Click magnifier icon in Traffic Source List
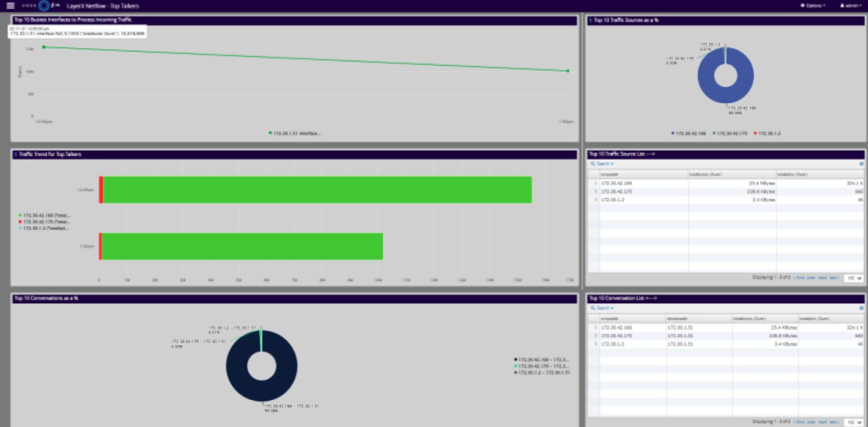The height and width of the screenshot is (427, 868). click(593, 164)
